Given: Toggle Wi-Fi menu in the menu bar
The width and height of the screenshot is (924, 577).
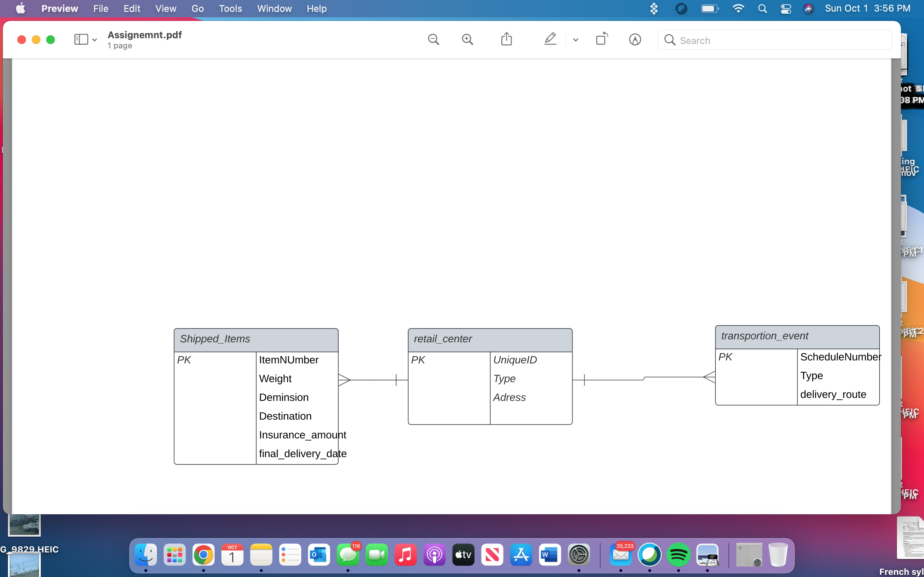Looking at the screenshot, I should 738,8.
